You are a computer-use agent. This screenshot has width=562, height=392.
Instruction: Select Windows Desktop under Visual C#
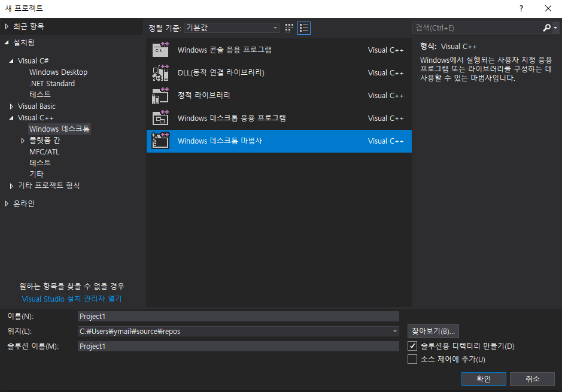[59, 72]
